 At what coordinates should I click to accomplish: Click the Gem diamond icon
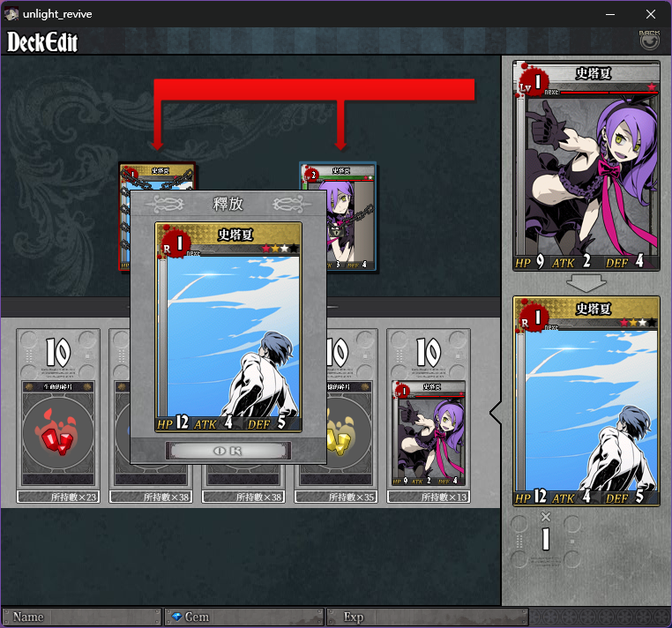click(176, 617)
